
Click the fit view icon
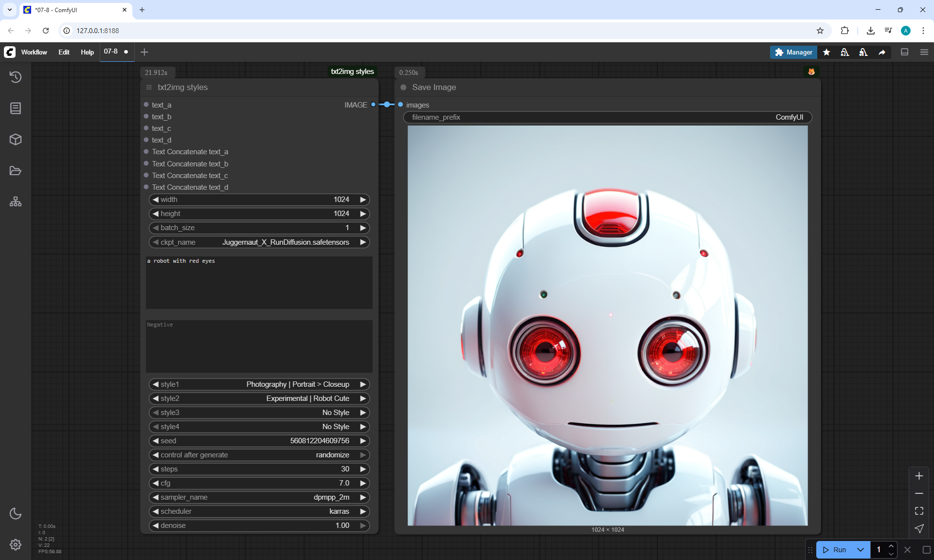(919, 511)
